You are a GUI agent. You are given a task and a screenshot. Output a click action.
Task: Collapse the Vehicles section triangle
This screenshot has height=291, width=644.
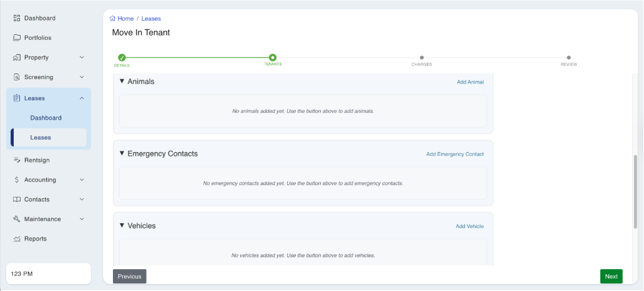coord(122,226)
